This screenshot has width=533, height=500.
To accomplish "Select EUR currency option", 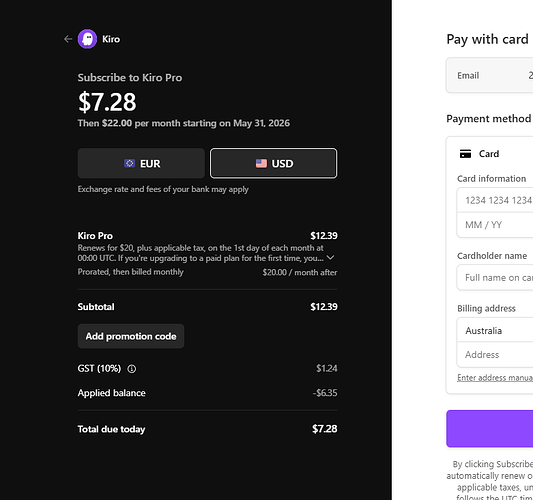I will (141, 163).
